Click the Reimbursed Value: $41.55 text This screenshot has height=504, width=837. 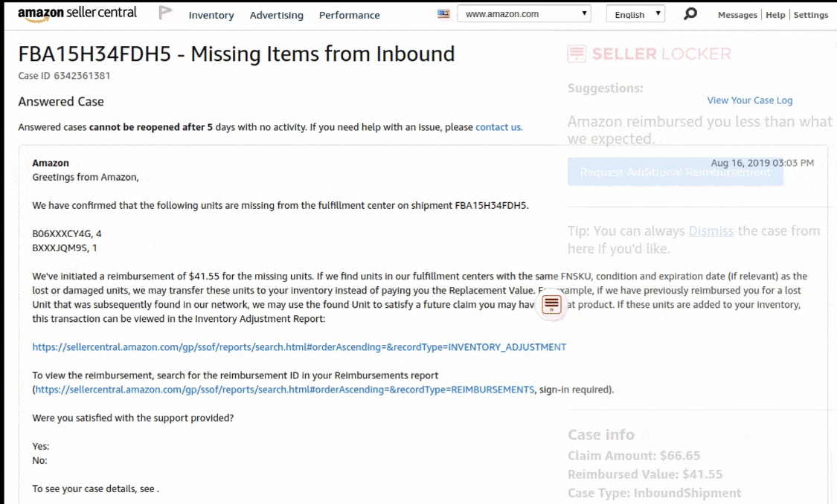coord(645,474)
